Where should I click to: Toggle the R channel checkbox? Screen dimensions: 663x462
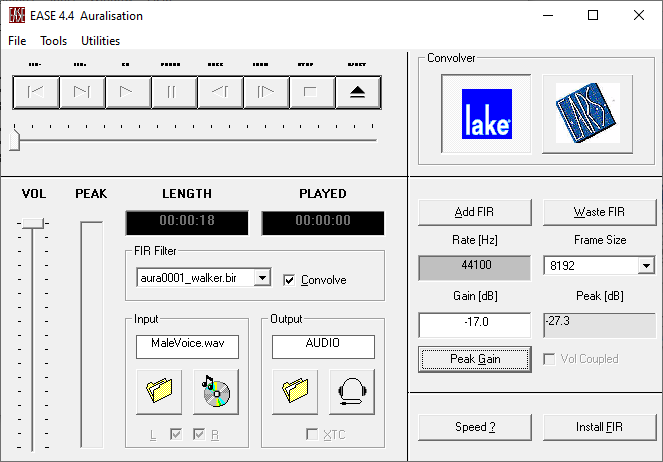pos(199,434)
